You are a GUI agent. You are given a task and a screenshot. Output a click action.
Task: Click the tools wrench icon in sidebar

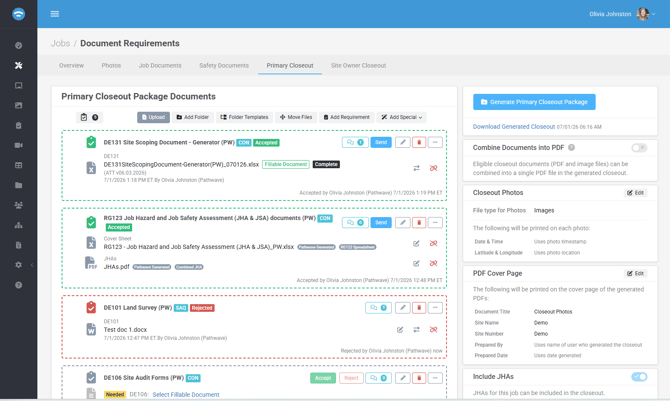18,65
